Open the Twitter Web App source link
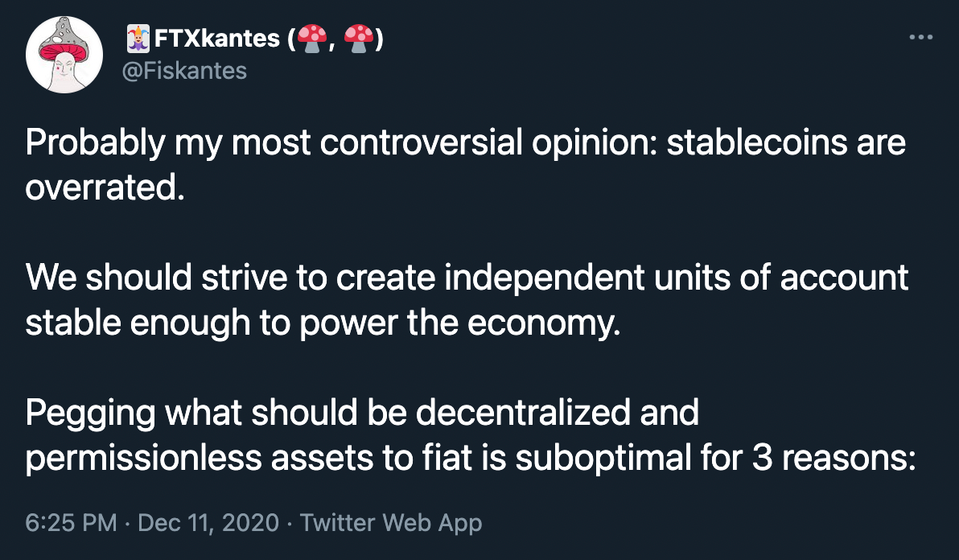The width and height of the screenshot is (959, 560). click(391, 523)
